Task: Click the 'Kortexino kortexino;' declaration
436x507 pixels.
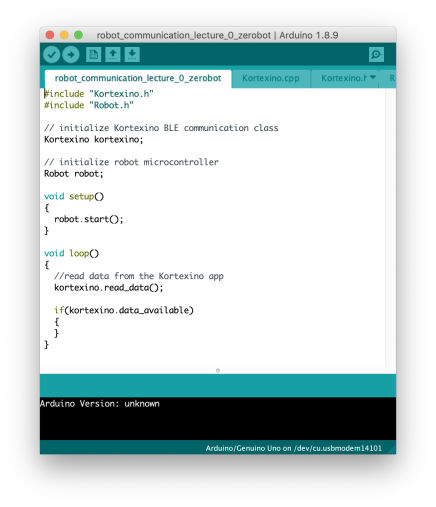Action: (94, 139)
